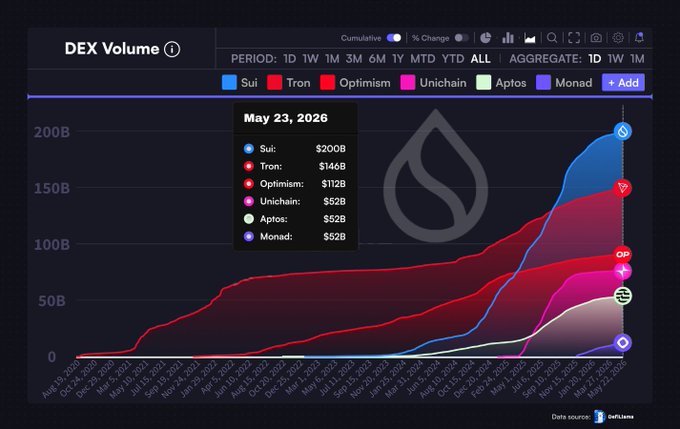Click the Sui blue legend swatch

[229, 82]
